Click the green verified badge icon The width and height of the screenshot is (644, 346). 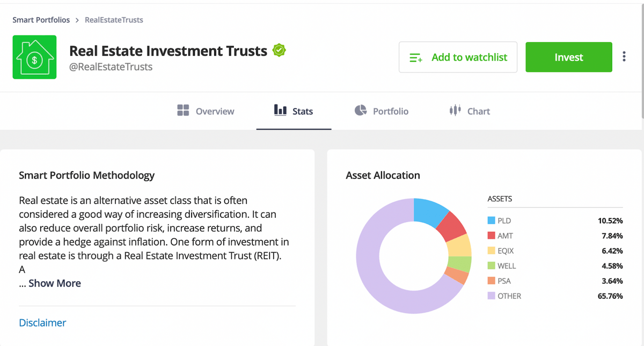279,50
